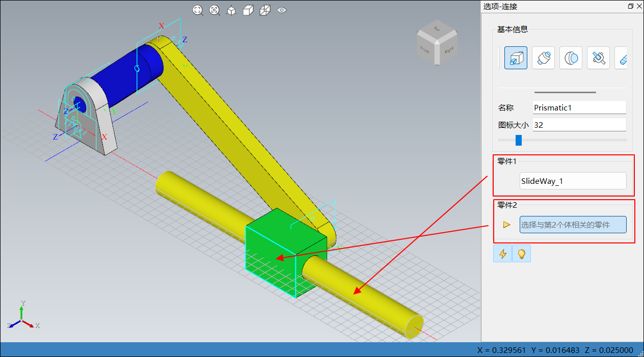
Task: Click the name field containing Prismatic1
Action: tap(579, 107)
